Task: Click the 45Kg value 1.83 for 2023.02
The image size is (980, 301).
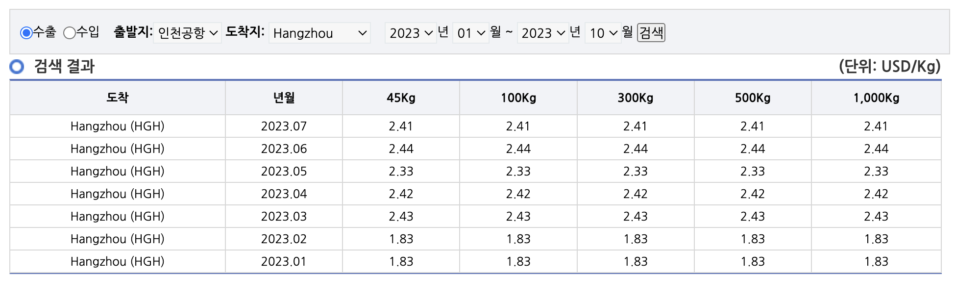Action: 401,239
